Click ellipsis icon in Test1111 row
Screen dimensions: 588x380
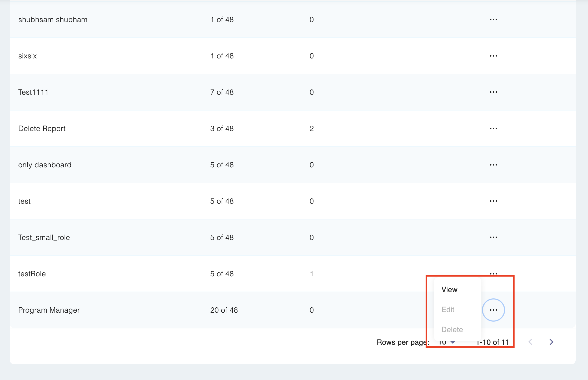click(493, 92)
